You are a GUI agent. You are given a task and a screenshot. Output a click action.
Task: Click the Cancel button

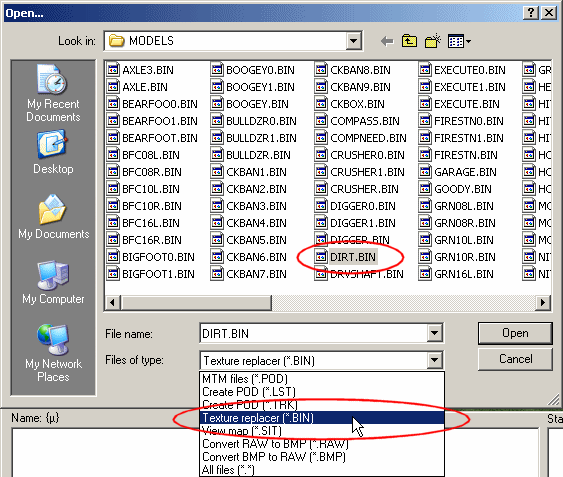(515, 359)
